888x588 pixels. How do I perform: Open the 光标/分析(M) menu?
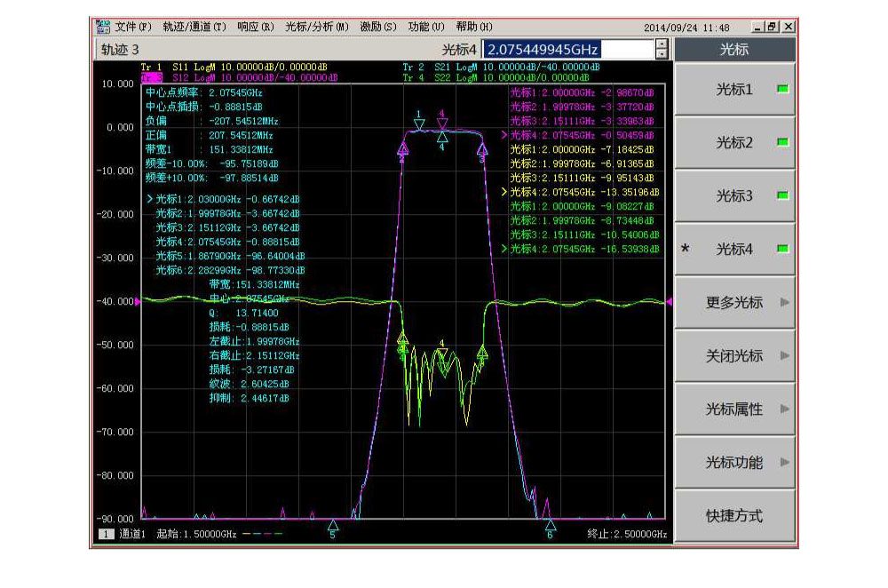(316, 28)
